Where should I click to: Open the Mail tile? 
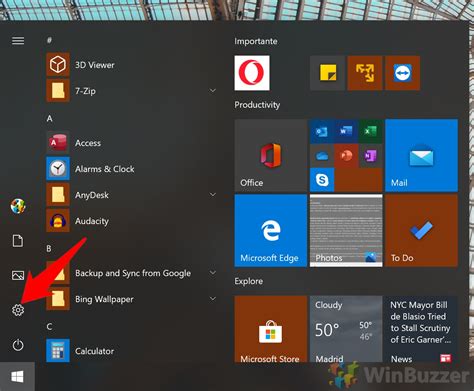pos(421,156)
